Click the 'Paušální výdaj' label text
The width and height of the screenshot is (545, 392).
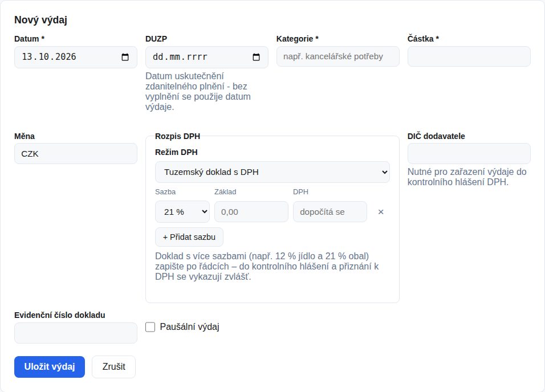(x=189, y=327)
